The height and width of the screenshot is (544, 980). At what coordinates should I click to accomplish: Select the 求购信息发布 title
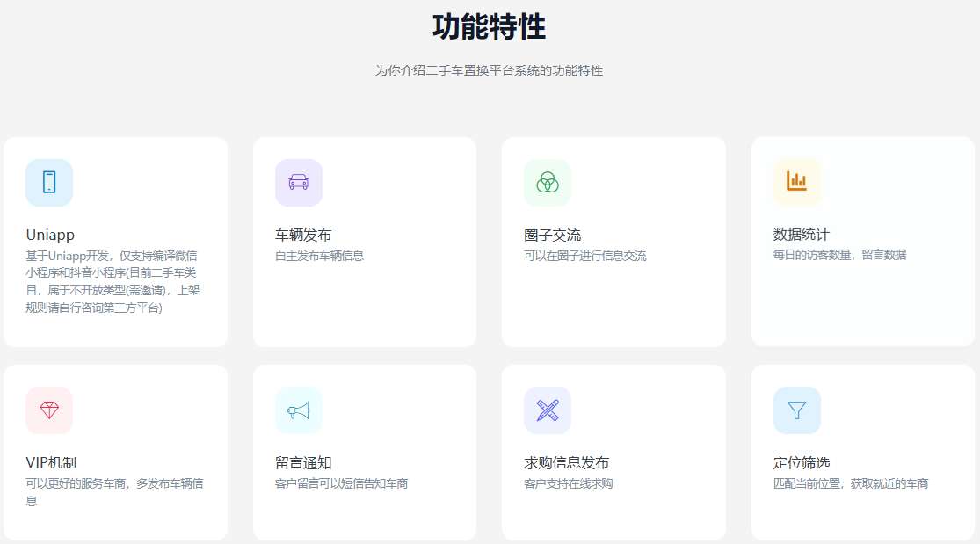(566, 462)
